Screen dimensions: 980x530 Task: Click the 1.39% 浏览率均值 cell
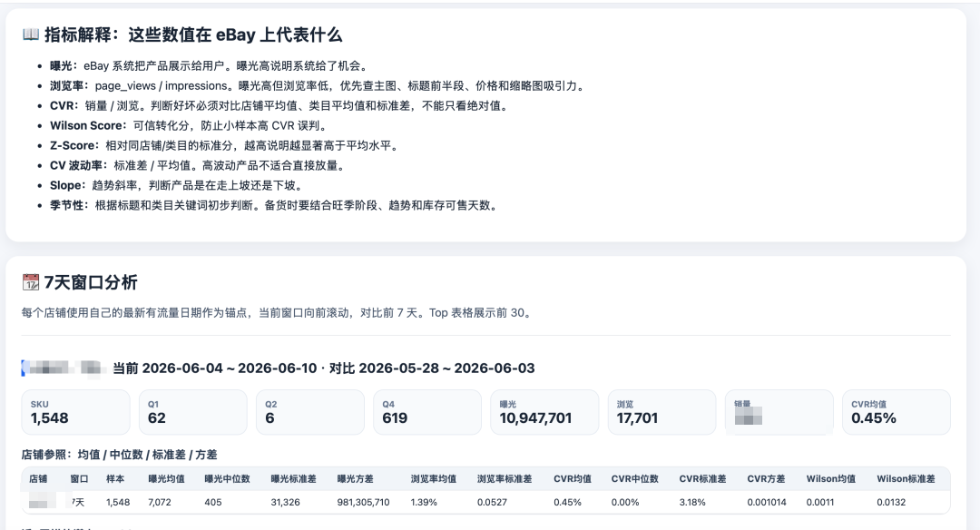[424, 502]
